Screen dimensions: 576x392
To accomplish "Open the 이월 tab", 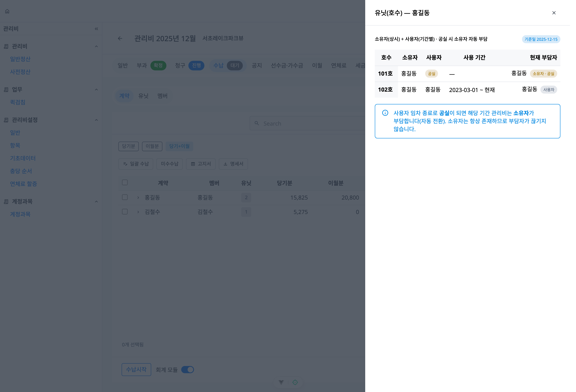I will (317, 65).
